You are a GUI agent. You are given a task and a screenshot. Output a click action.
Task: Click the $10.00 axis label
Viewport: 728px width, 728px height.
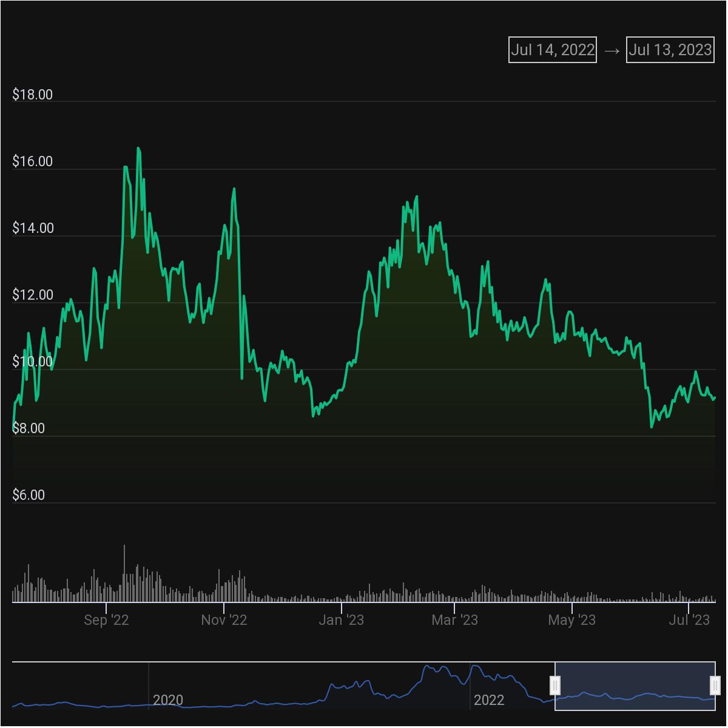coord(32,362)
